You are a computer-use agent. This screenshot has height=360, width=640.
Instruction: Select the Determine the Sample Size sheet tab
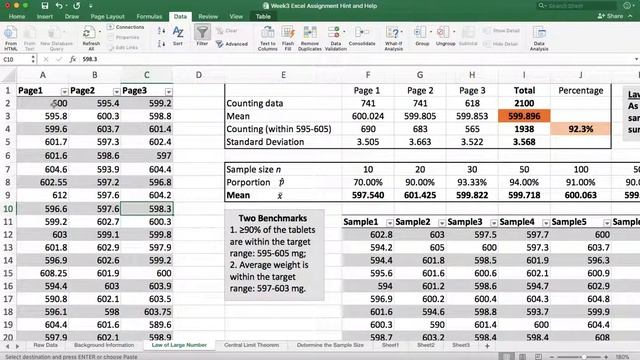(x=330, y=345)
